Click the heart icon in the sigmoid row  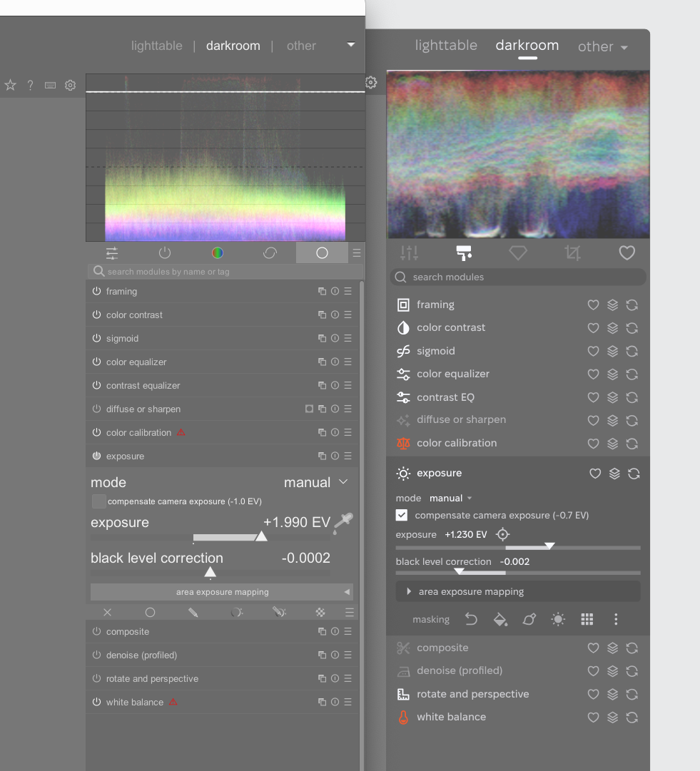point(593,351)
